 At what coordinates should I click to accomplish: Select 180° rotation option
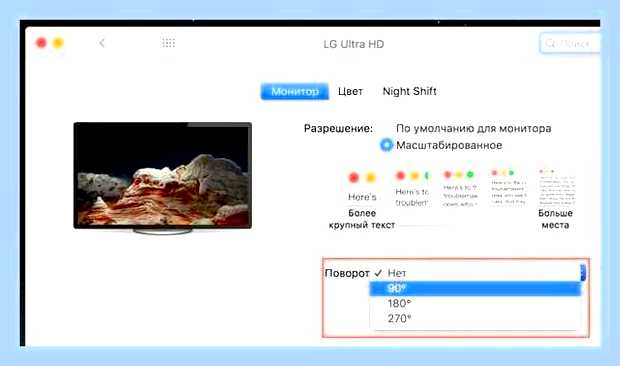click(474, 304)
